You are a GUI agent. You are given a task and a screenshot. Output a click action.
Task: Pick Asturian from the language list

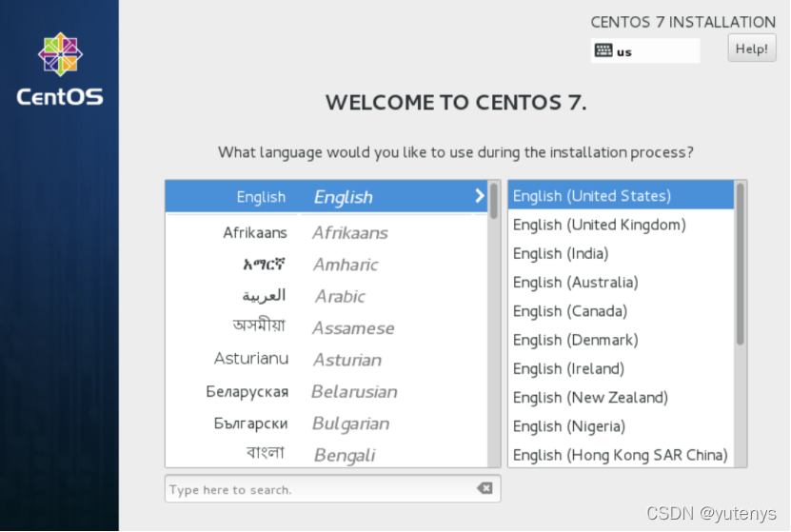pyautogui.click(x=326, y=360)
